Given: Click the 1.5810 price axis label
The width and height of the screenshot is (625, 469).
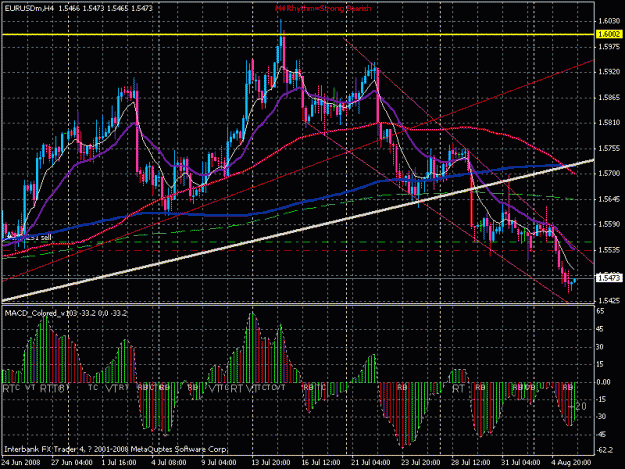Looking at the screenshot, I should tap(609, 123).
